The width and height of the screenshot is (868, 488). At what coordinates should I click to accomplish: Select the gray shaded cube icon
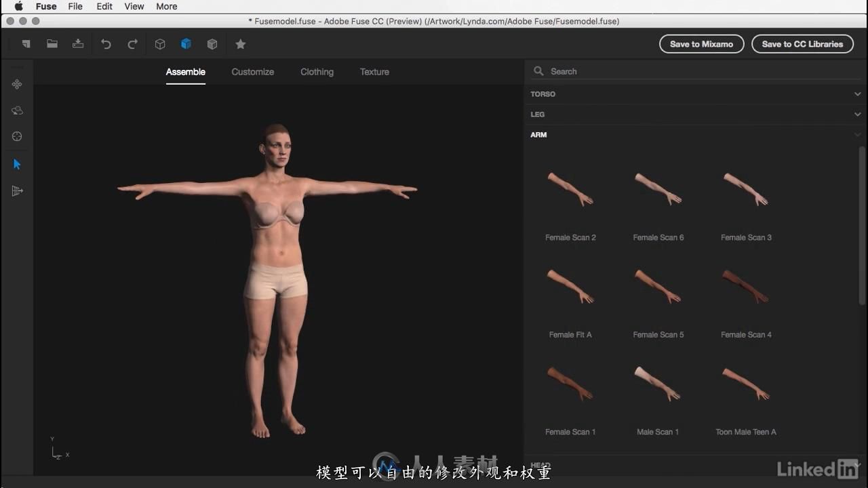(x=212, y=44)
